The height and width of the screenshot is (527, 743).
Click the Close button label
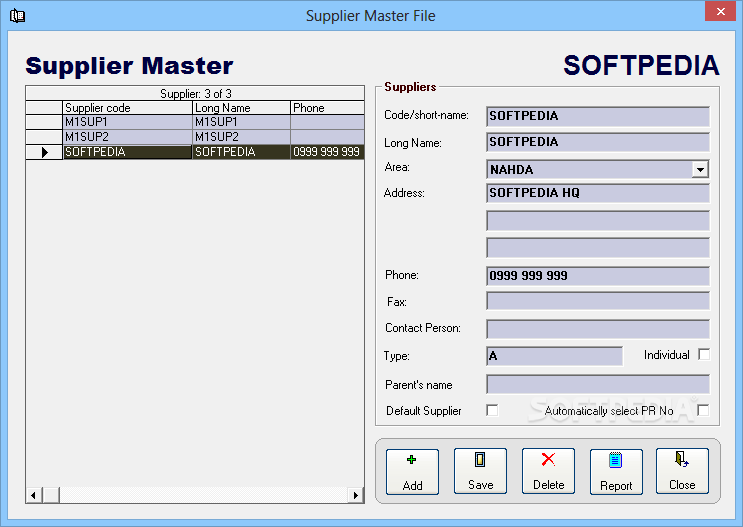(682, 484)
